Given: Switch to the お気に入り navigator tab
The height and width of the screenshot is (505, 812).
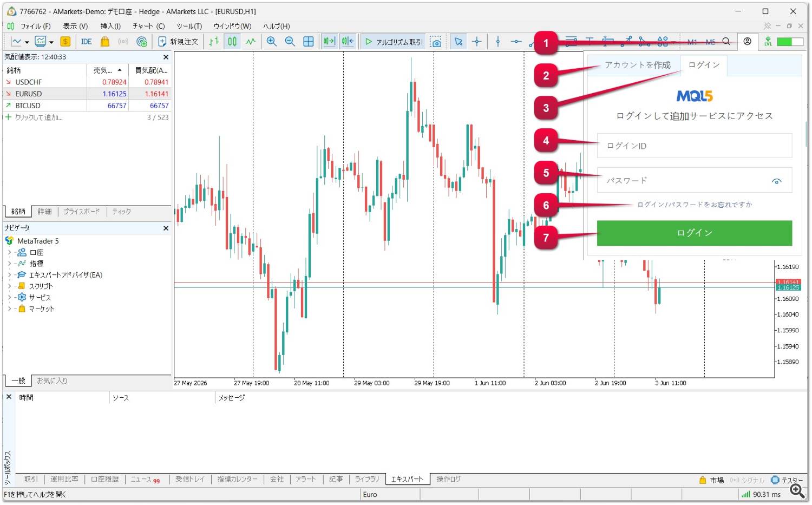Looking at the screenshot, I should [x=52, y=381].
